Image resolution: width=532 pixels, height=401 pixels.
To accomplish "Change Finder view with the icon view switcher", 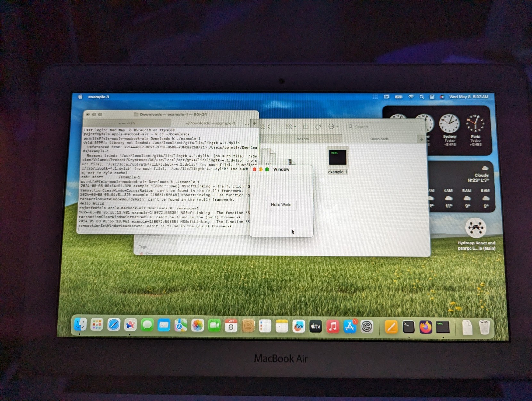I will (265, 126).
